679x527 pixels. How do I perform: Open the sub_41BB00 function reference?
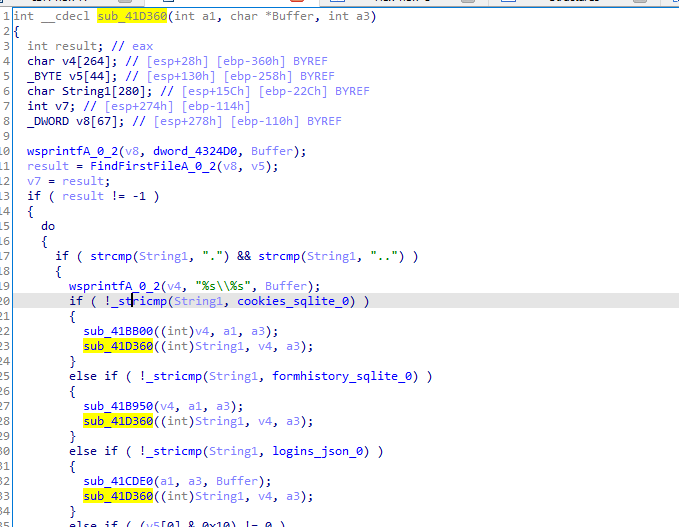118,331
